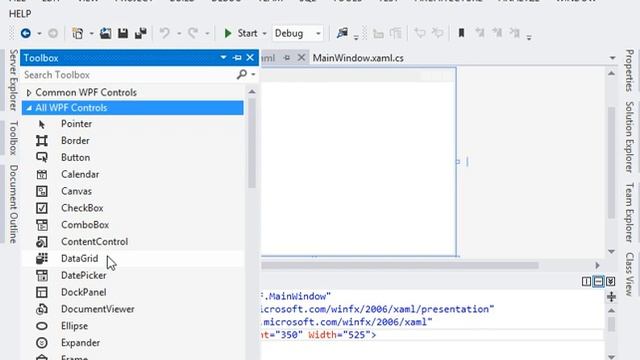Image resolution: width=640 pixels, height=360 pixels.
Task: Open the HELP menu
Action: point(20,14)
